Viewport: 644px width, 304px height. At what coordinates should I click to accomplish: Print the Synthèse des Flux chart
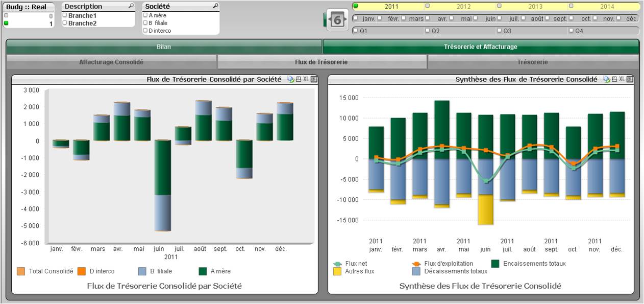pos(614,79)
